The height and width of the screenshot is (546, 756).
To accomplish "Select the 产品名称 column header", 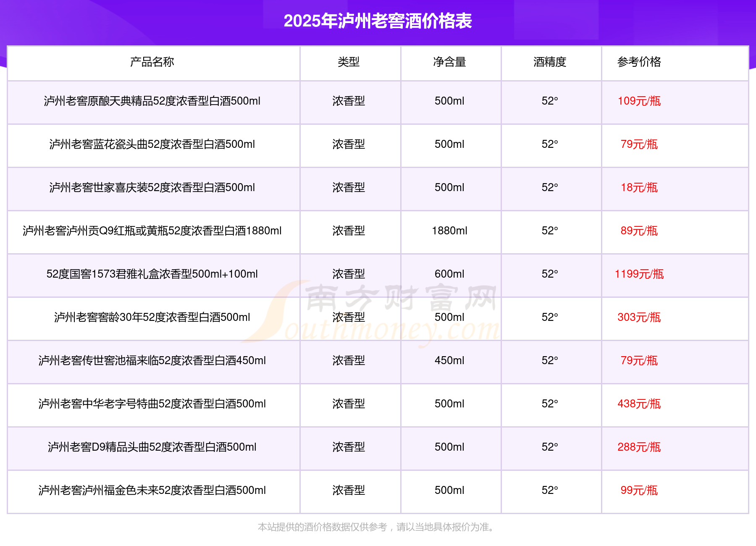I will click(152, 62).
